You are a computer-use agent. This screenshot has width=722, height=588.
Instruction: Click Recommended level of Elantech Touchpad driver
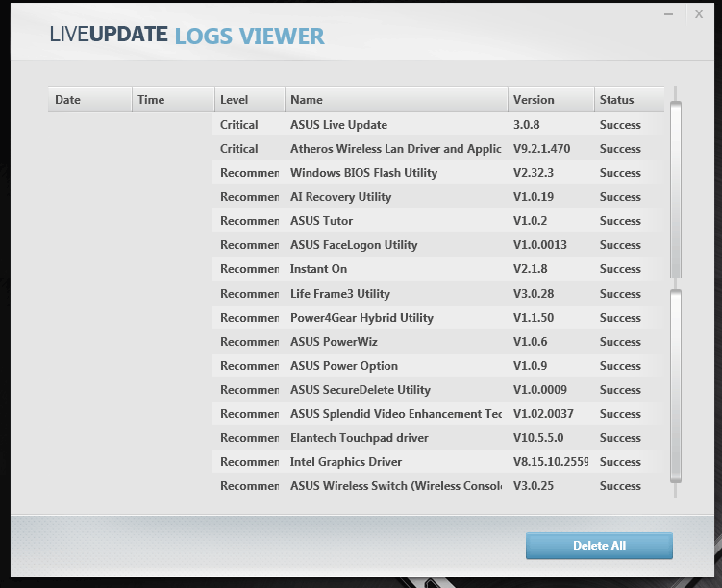point(249,437)
